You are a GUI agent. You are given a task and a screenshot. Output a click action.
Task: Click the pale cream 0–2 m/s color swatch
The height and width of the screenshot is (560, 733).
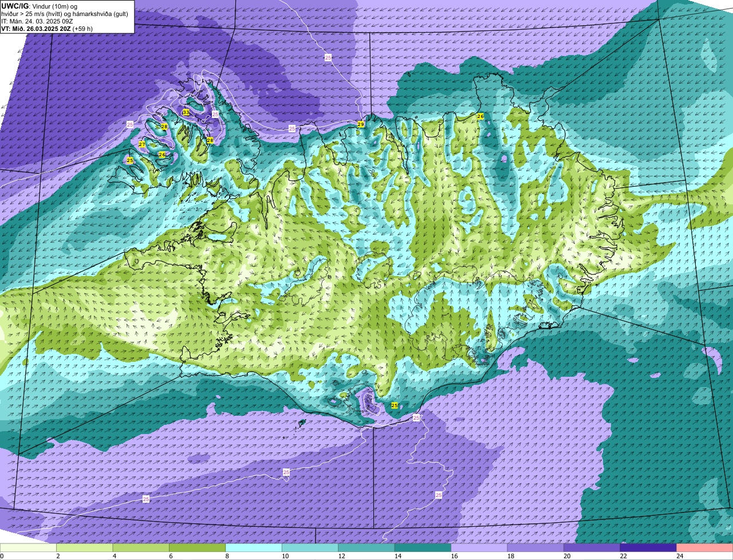tap(28, 547)
